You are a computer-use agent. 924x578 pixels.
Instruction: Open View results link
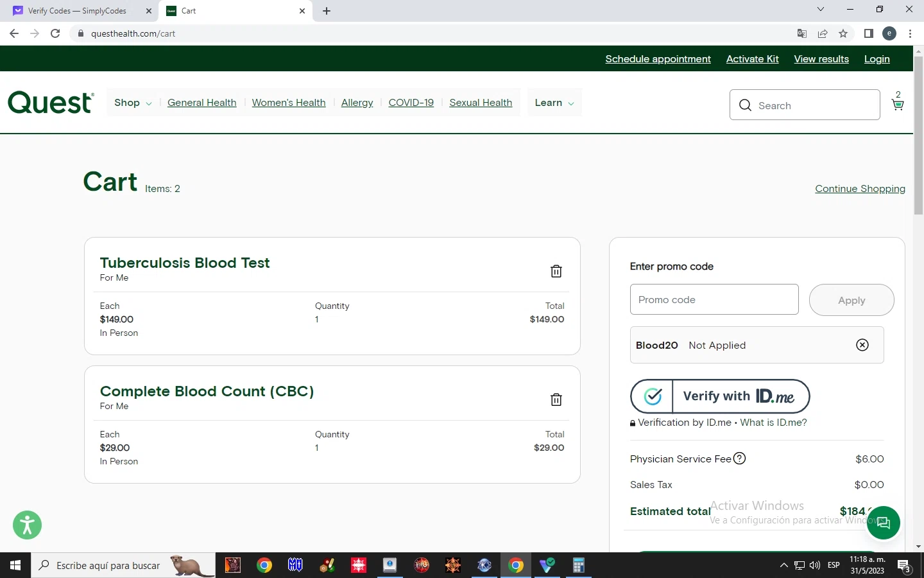click(x=821, y=59)
